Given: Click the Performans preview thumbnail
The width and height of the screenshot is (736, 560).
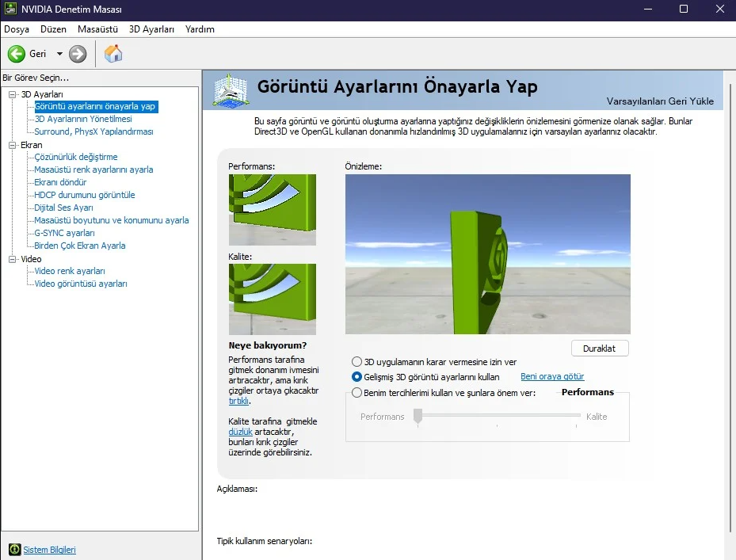Looking at the screenshot, I should pyautogui.click(x=272, y=210).
